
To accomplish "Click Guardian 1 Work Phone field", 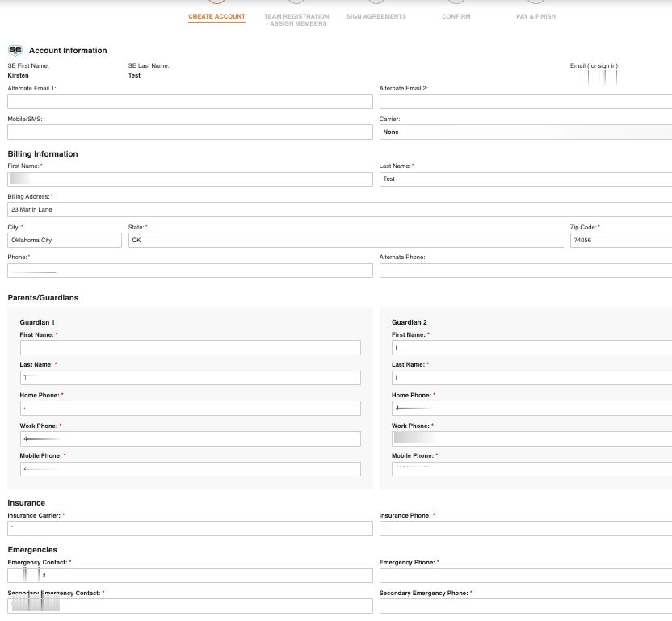I will coord(190,438).
